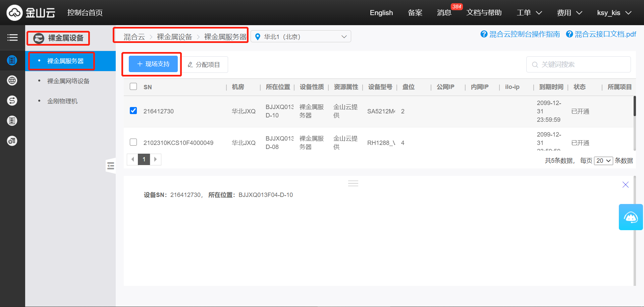Image resolution: width=644 pixels, height=307 pixels.
Task: Open 文档与帮助 in top navigation
Action: 484,13
